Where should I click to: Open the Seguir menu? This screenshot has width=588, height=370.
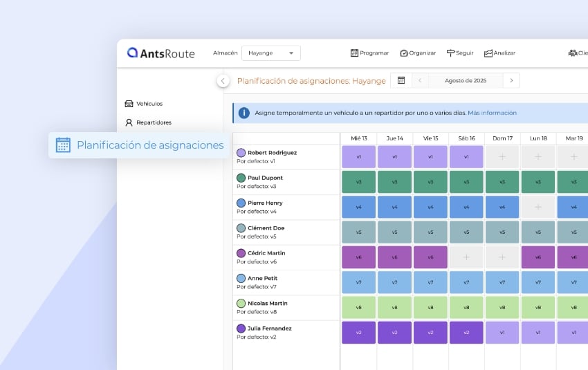pos(460,53)
